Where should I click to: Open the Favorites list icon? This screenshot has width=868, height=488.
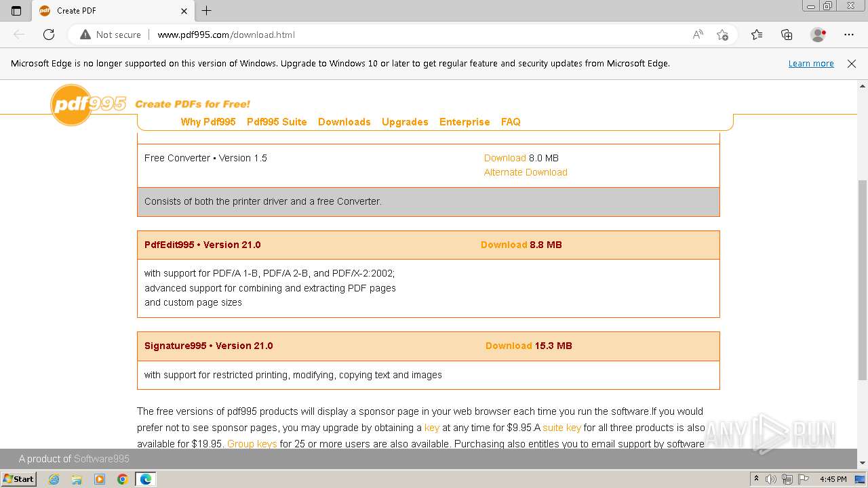(757, 35)
